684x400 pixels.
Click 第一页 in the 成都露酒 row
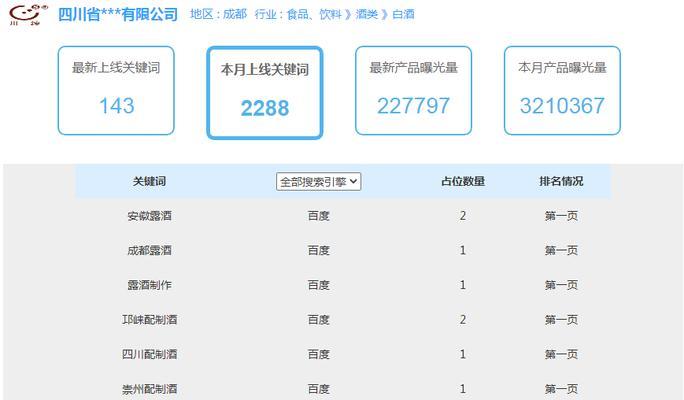click(561, 250)
